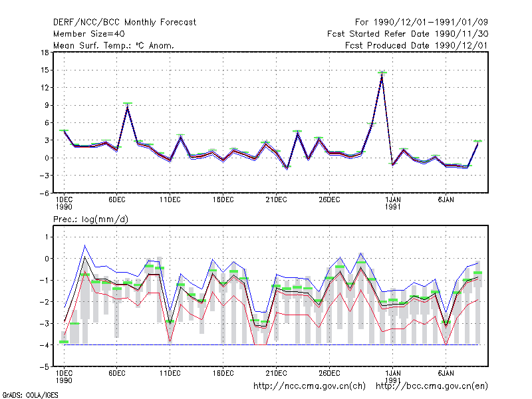Click the -5 tick on precipitation y-axis

(43, 367)
